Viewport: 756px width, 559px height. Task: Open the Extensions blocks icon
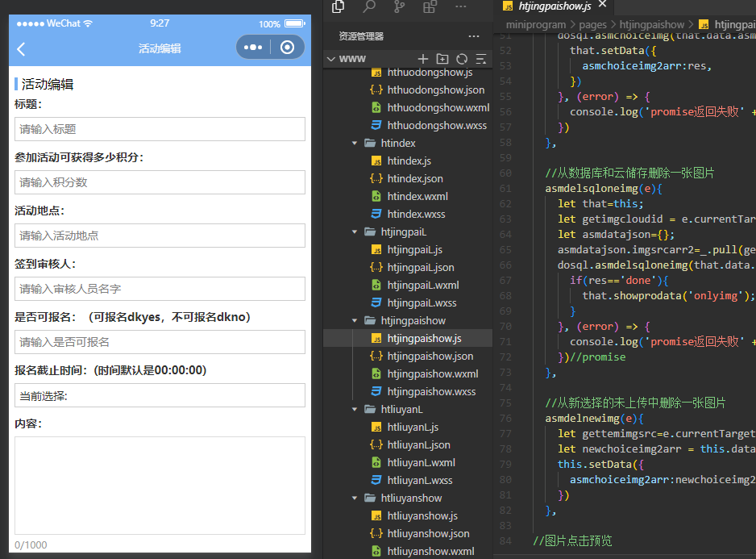coord(430,6)
